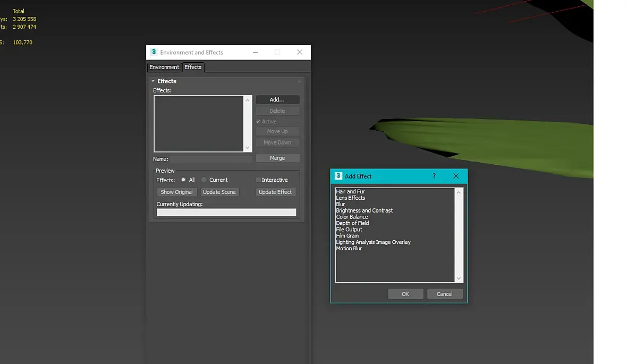Minimize the Environment and Effects window

pyautogui.click(x=255, y=52)
